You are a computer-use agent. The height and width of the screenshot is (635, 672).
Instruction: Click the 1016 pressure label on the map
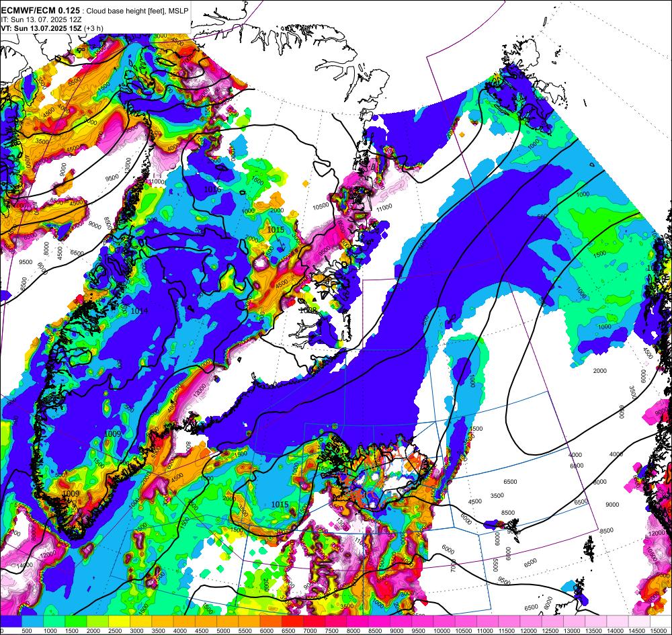(212, 189)
